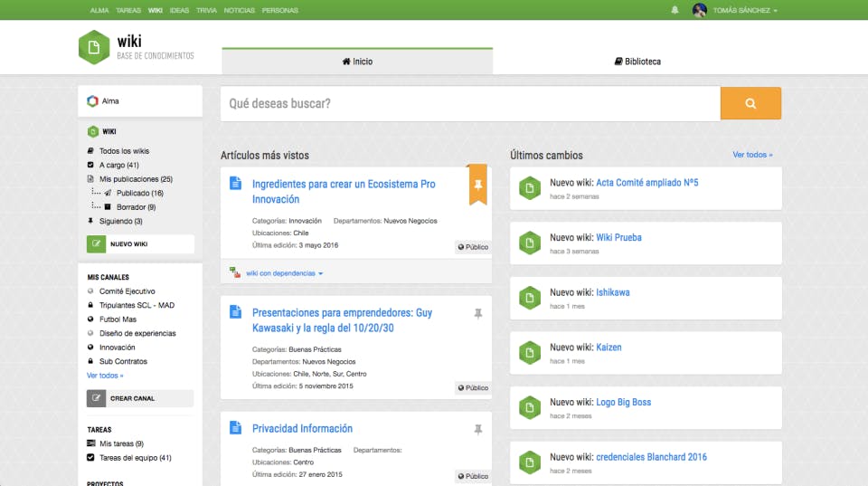This screenshot has width=868, height=486.
Task: Open the Kaizen wiki link
Action: [x=609, y=347]
